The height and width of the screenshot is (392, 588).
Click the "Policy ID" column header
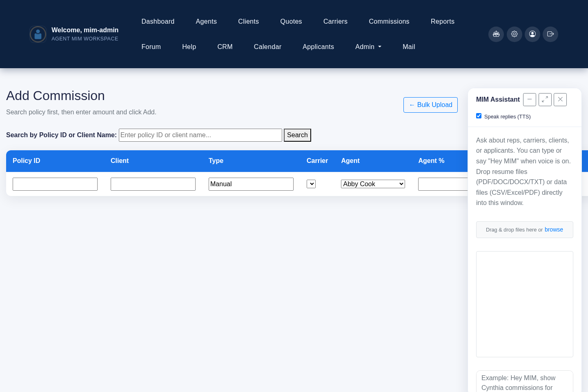(27, 161)
